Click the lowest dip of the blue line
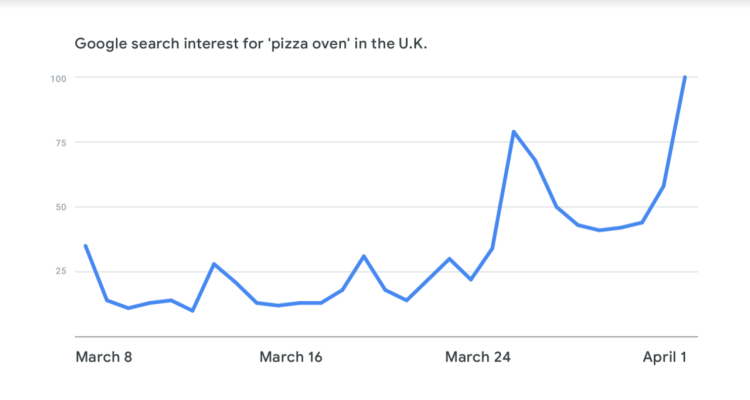Viewport: 750px width, 400px height. point(192,310)
